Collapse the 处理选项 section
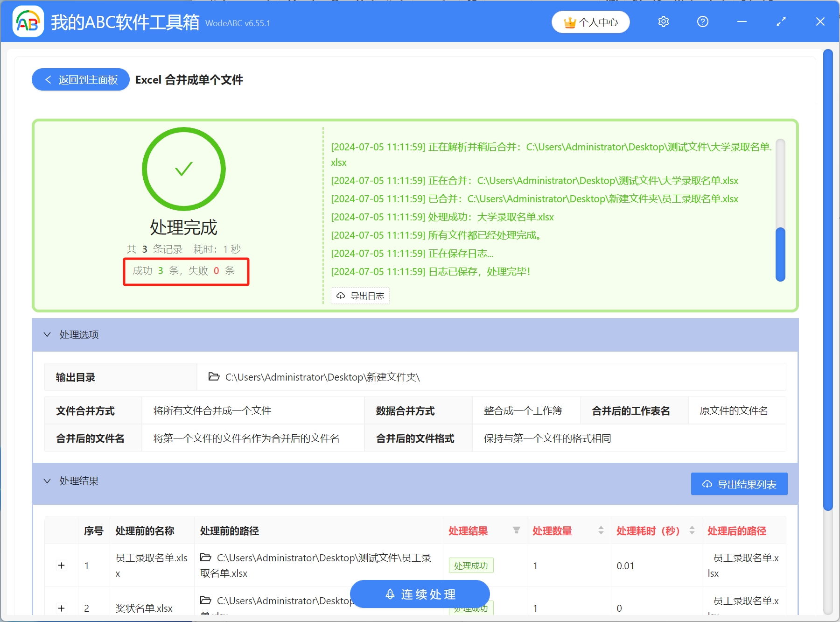 click(x=47, y=335)
